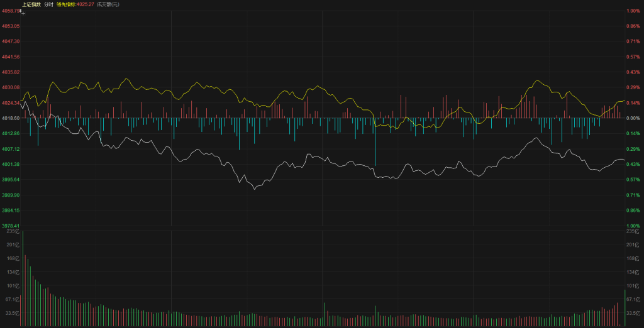Click the tallest opening volume bar
This screenshot has width=644, height=328.
click(x=23, y=280)
